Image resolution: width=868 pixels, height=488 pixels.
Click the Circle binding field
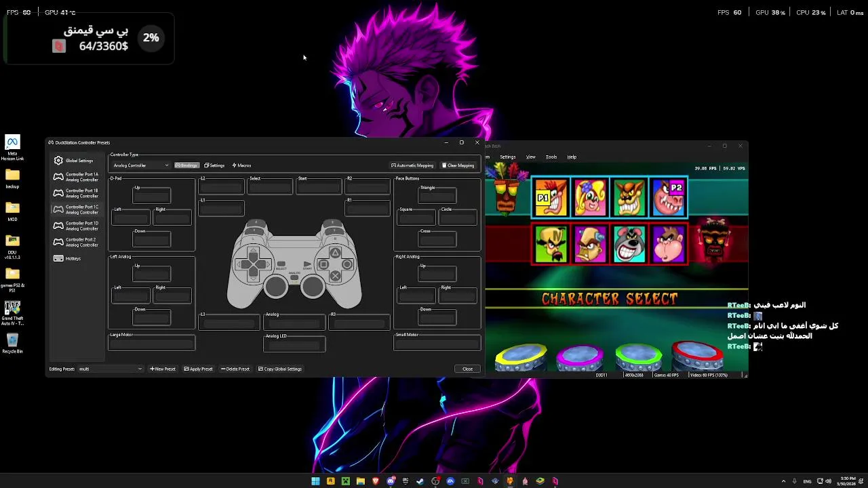(458, 218)
